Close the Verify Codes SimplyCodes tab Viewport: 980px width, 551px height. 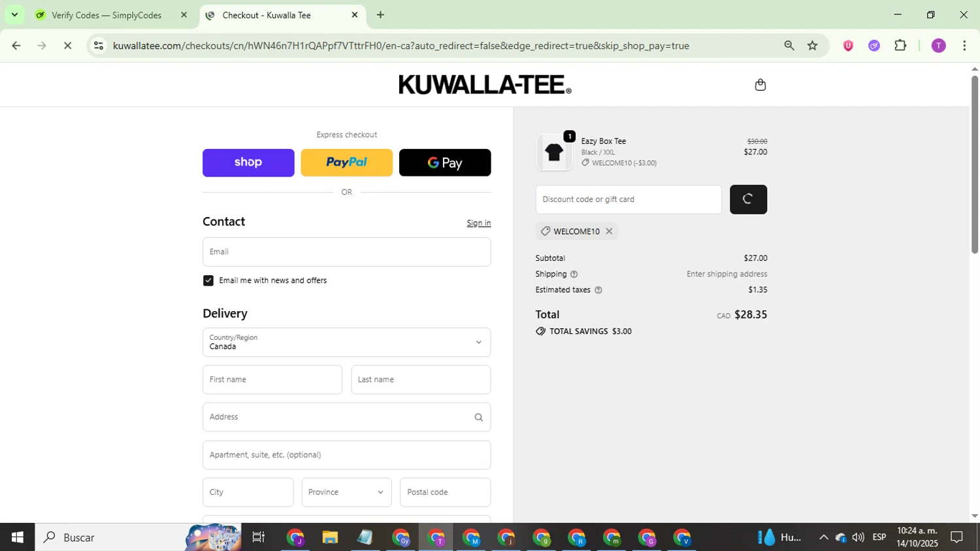pyautogui.click(x=184, y=14)
